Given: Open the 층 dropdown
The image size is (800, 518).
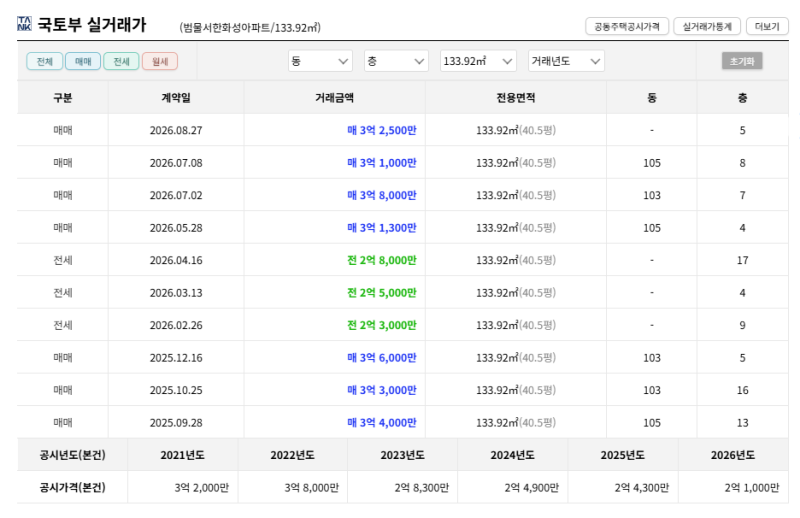Looking at the screenshot, I should coord(396,61).
